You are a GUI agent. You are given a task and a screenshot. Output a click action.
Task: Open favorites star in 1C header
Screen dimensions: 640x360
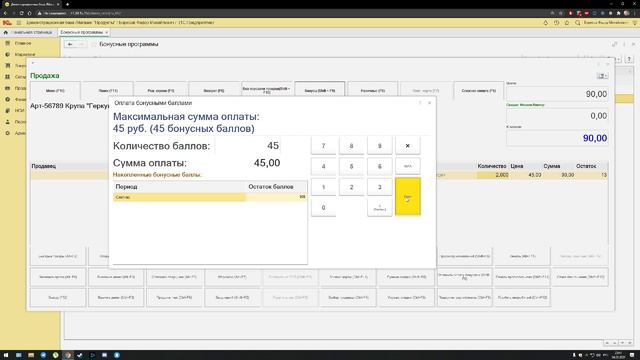567,23
